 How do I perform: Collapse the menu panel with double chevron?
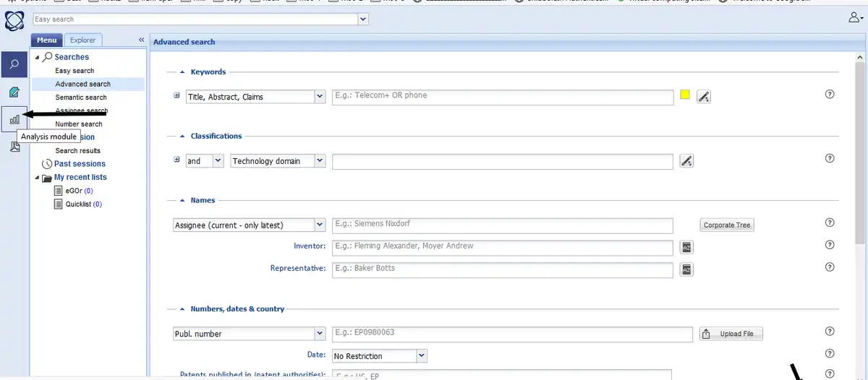click(141, 40)
